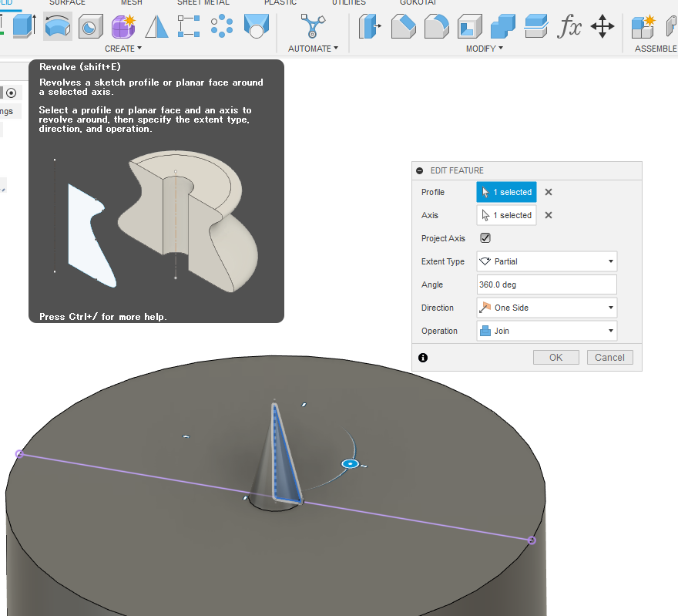Select the Revolve tool
This screenshot has height=616, width=678.
coord(55,27)
